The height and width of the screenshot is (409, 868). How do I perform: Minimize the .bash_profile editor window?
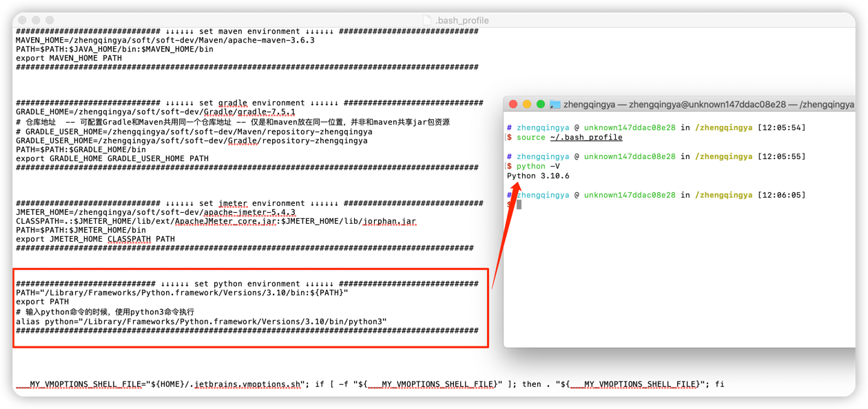click(x=37, y=21)
